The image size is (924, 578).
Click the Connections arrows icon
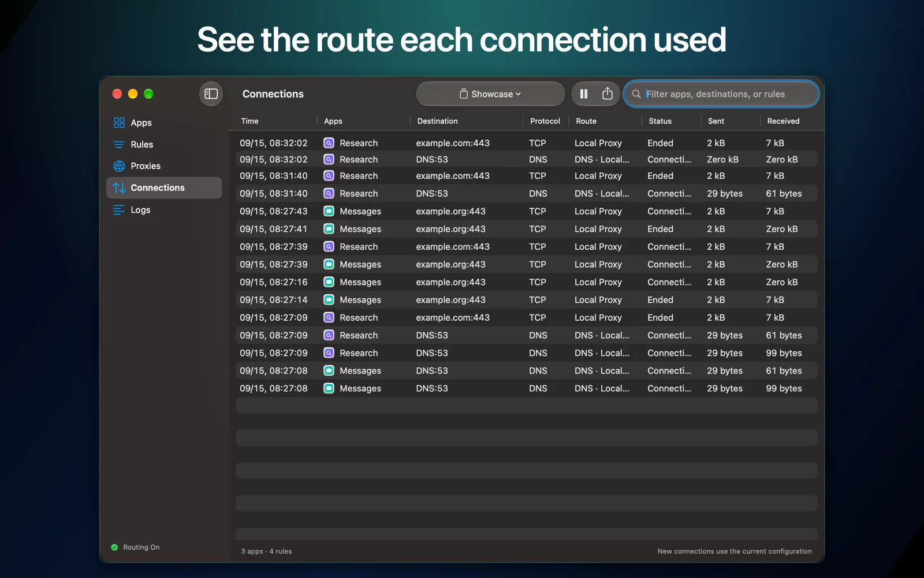(119, 188)
